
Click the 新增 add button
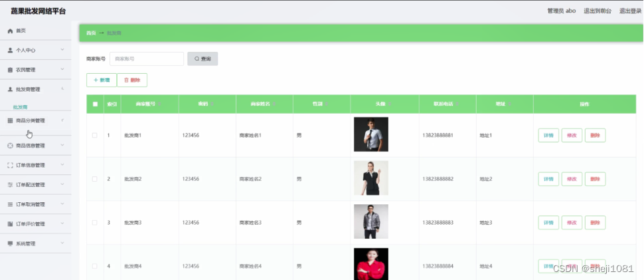coord(102,80)
